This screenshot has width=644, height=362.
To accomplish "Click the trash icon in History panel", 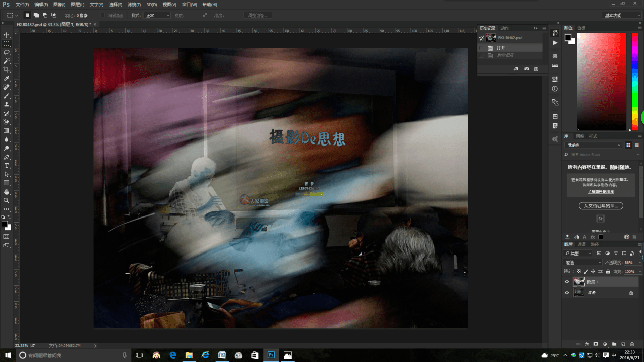I will pos(536,69).
